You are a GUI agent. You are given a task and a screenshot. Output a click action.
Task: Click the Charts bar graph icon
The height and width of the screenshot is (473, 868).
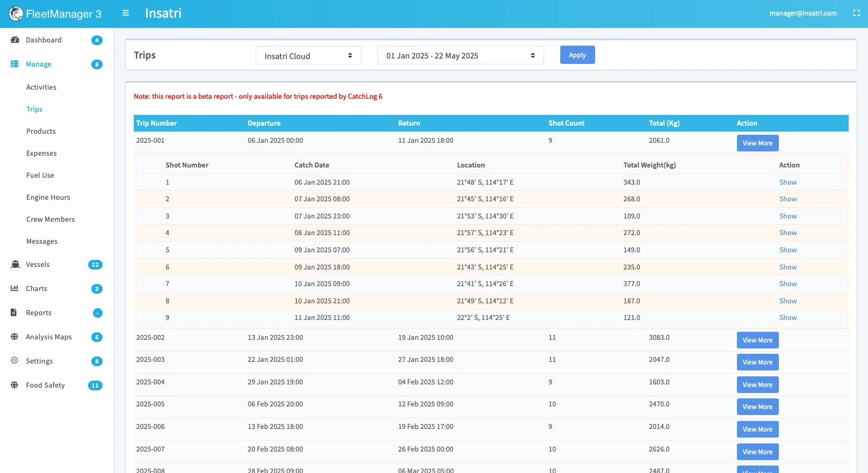(15, 289)
